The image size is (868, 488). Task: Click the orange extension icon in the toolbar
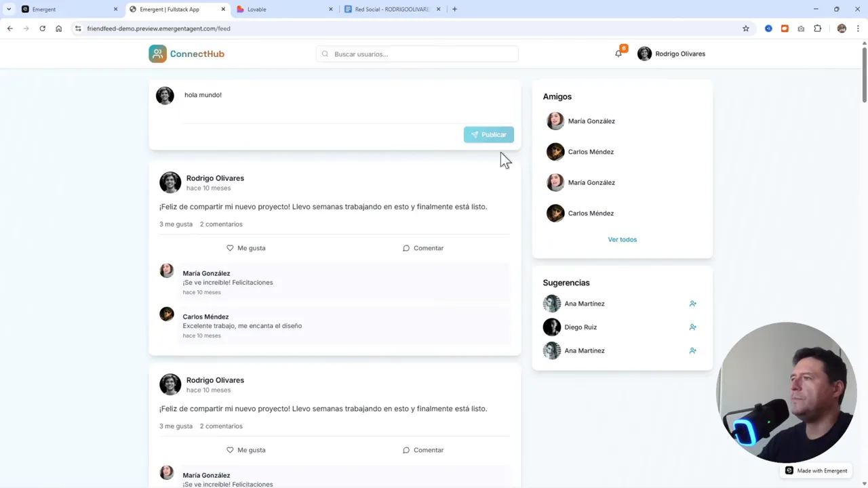pyautogui.click(x=785, y=28)
